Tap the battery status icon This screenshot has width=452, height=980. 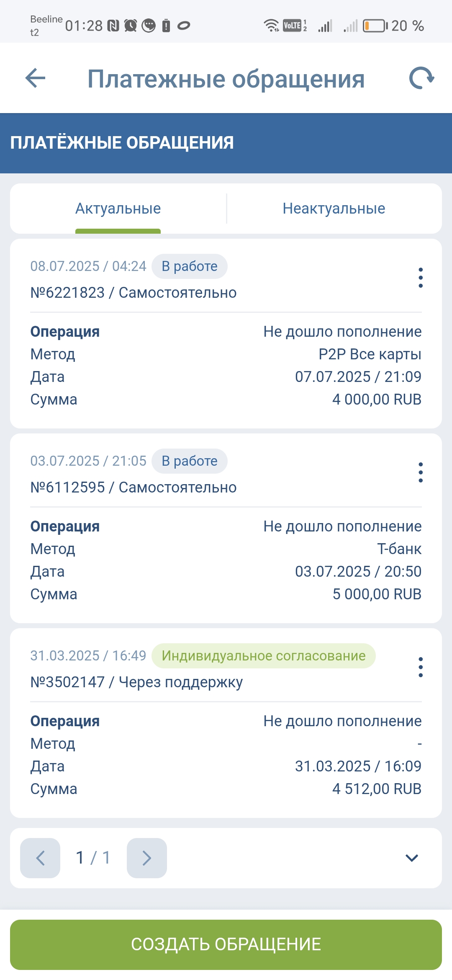click(x=375, y=26)
